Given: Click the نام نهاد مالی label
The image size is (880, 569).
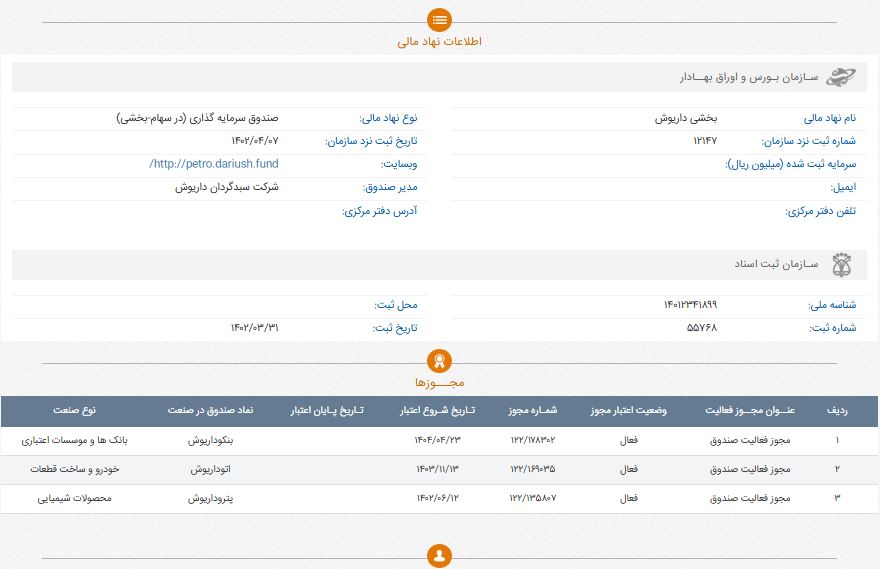Looking at the screenshot, I should tap(829, 118).
